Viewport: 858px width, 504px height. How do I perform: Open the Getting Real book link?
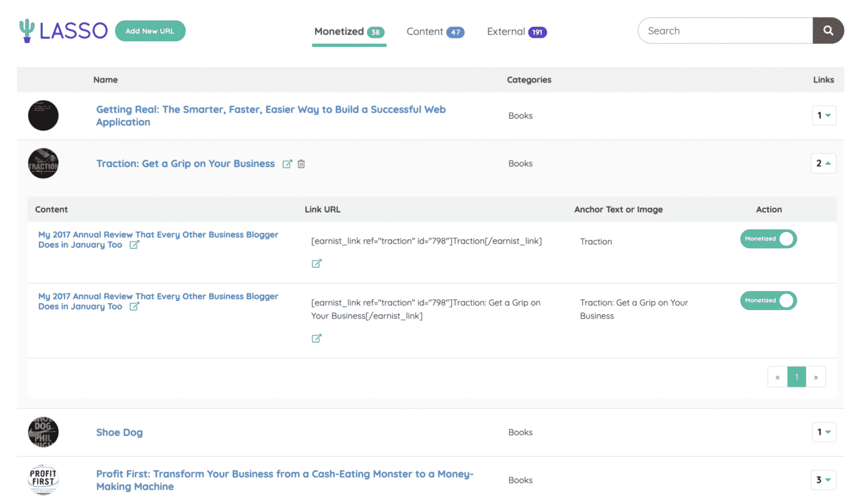271,116
